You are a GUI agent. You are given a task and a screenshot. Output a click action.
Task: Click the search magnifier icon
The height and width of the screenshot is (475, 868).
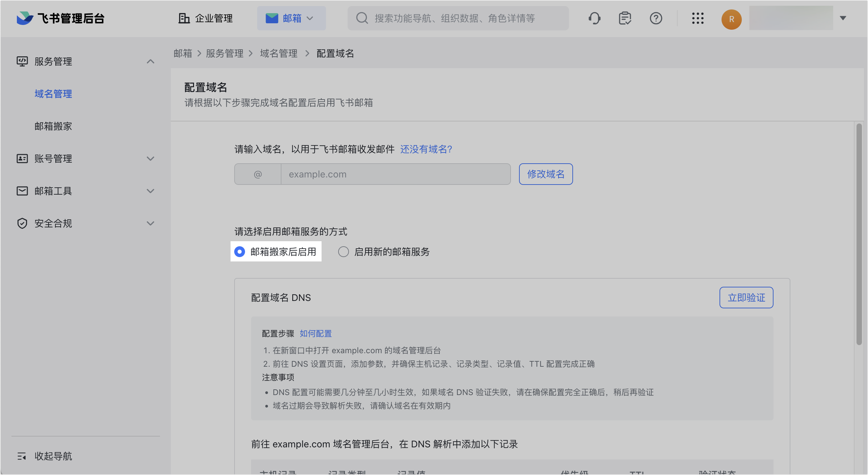point(362,18)
